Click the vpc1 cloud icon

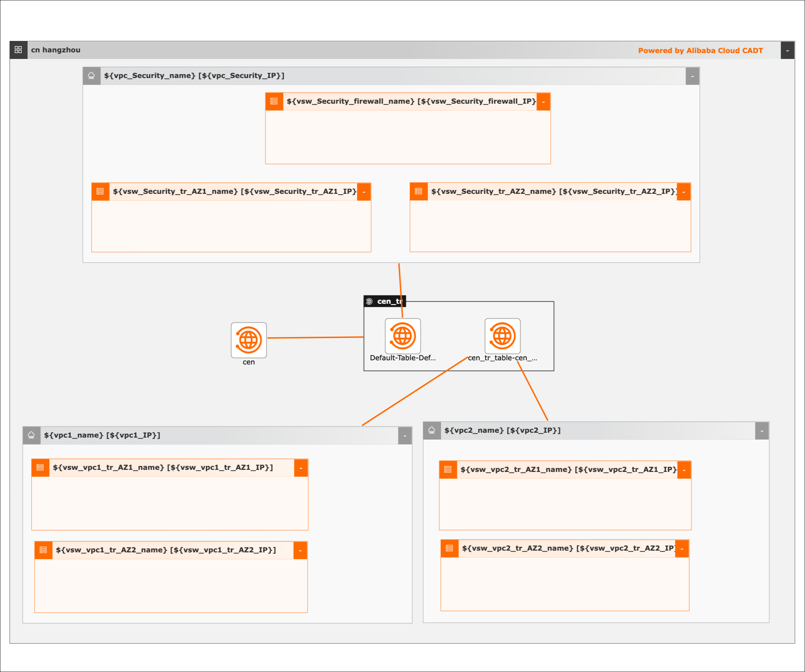(32, 435)
